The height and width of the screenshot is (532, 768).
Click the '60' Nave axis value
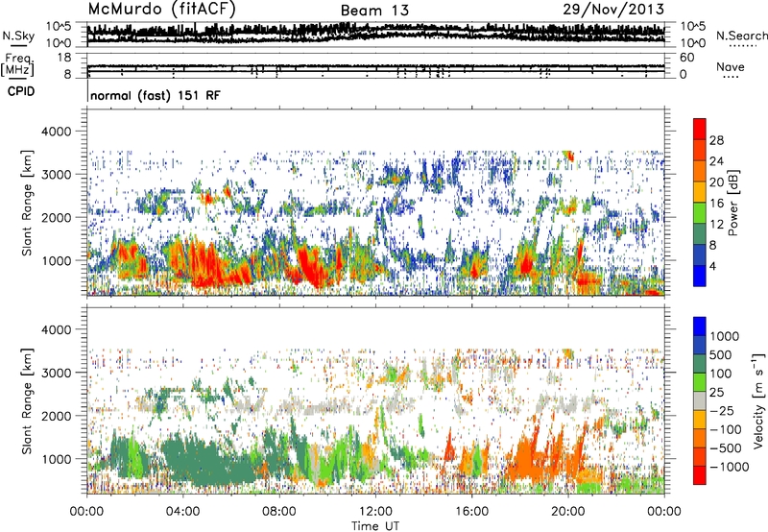coord(687,58)
